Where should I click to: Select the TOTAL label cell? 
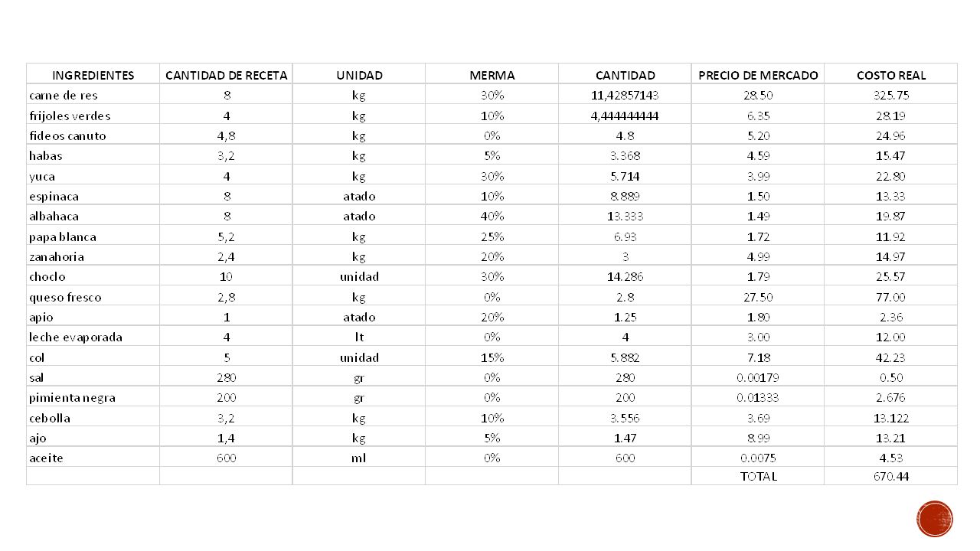758,476
